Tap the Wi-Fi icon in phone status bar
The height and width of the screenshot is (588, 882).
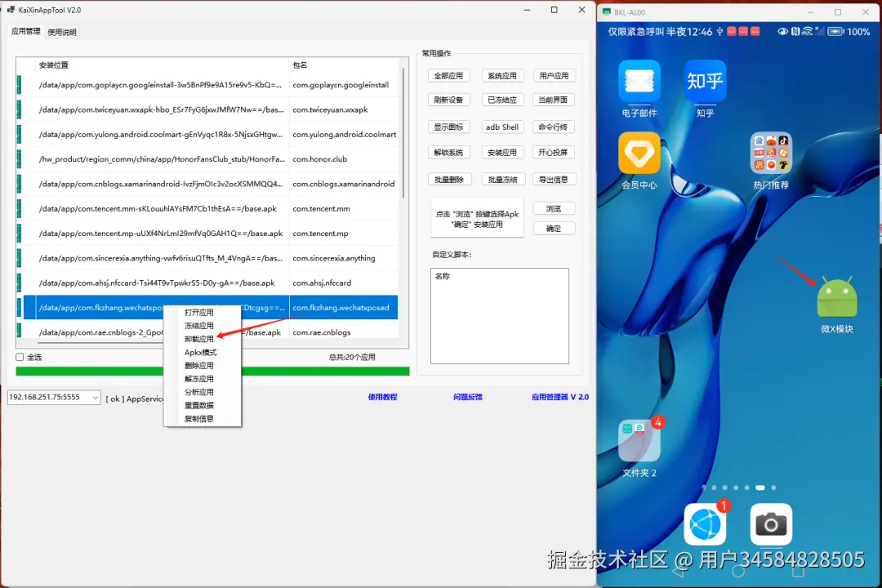click(807, 32)
